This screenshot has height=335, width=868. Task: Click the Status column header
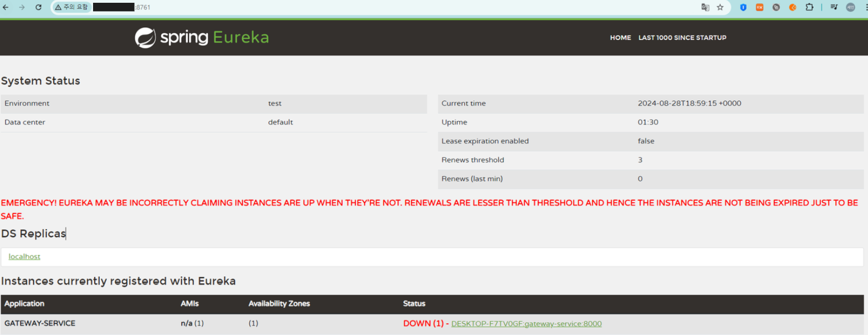[414, 303]
